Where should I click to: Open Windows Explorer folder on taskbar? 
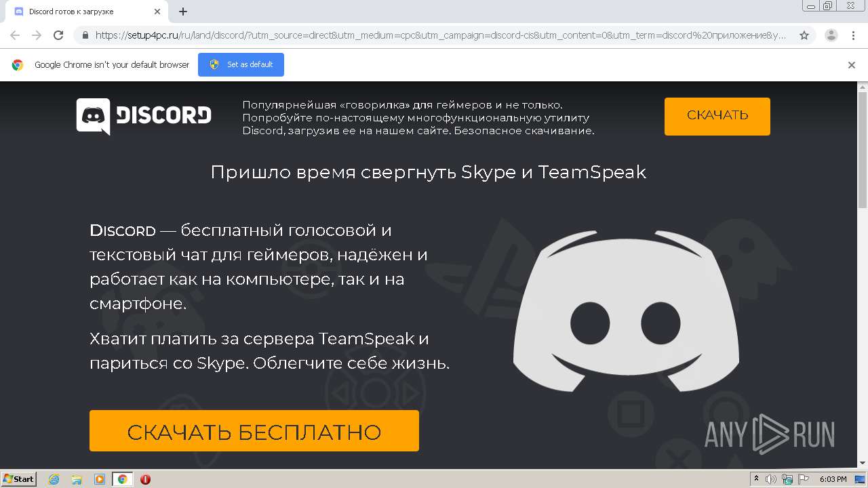pos(77,479)
